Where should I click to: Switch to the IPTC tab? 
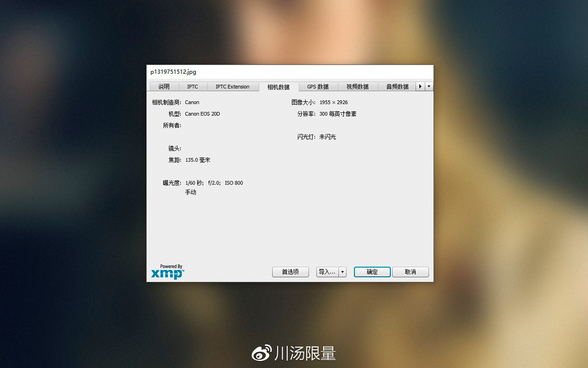pyautogui.click(x=193, y=86)
